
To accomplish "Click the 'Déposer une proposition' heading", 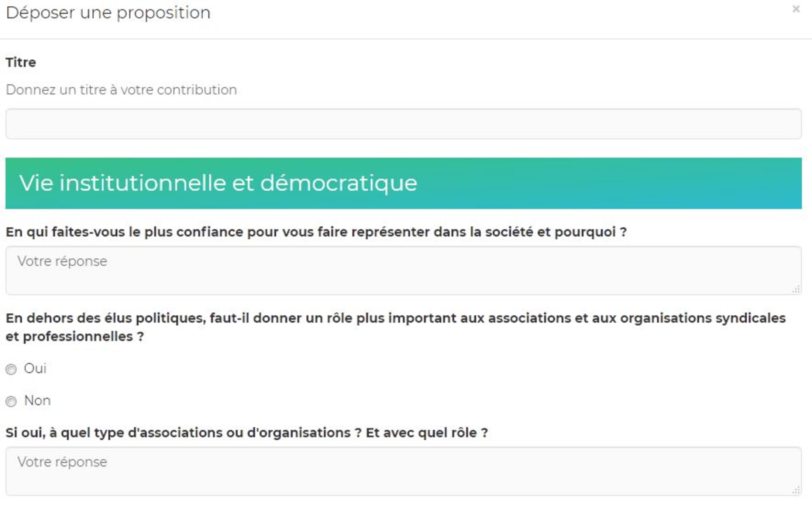I will pos(108,13).
